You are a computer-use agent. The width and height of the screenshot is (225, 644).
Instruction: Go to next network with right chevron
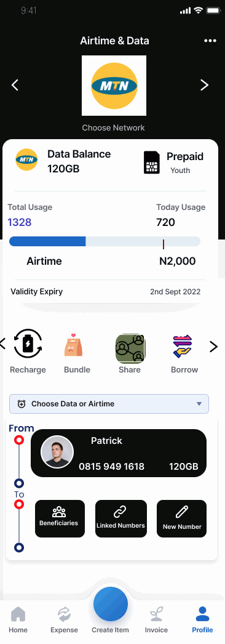(x=204, y=85)
